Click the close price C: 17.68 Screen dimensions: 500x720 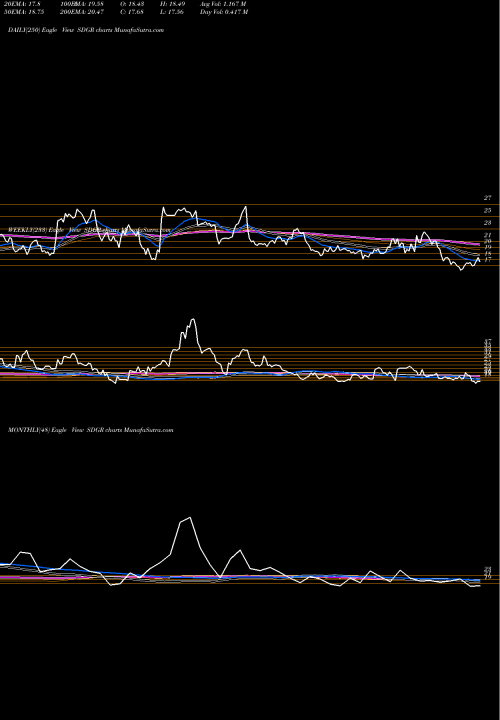pyautogui.click(x=134, y=12)
